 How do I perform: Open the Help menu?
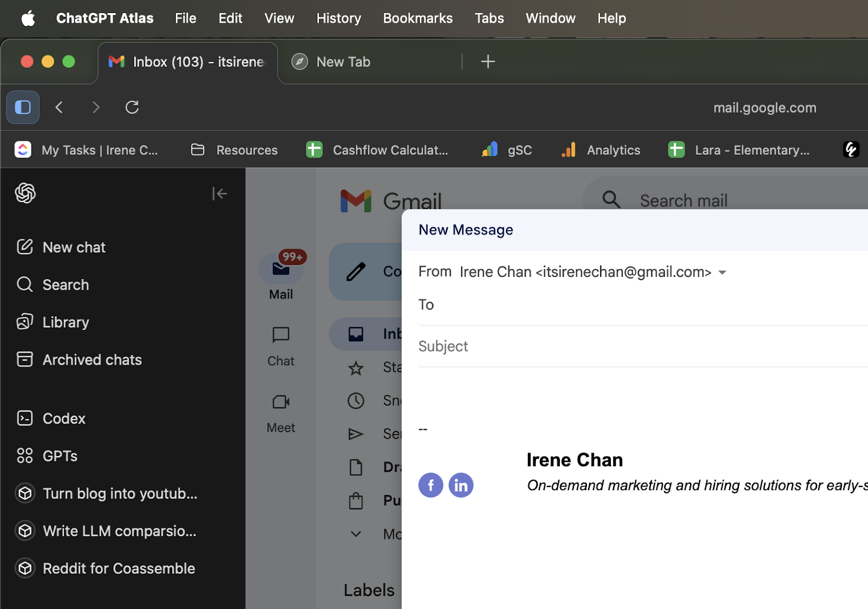pos(611,18)
